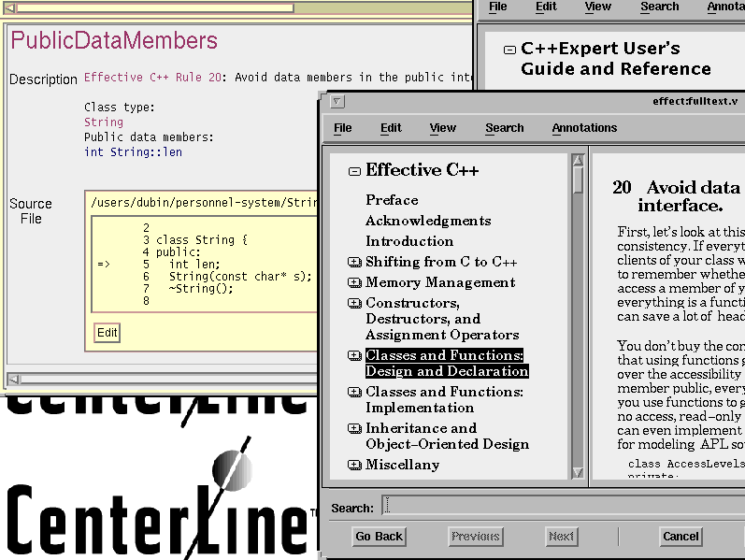Collapse the Effective C++ tree root
Image resolution: width=745 pixels, height=560 pixels.
click(x=354, y=171)
